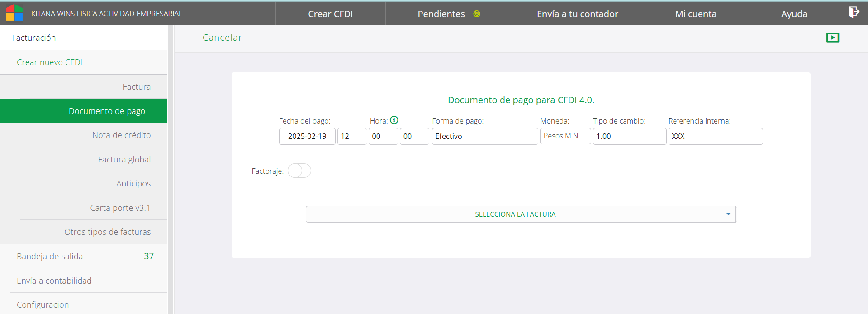Open the Moneda selector
Screen dimensions: 868x314
click(x=565, y=136)
